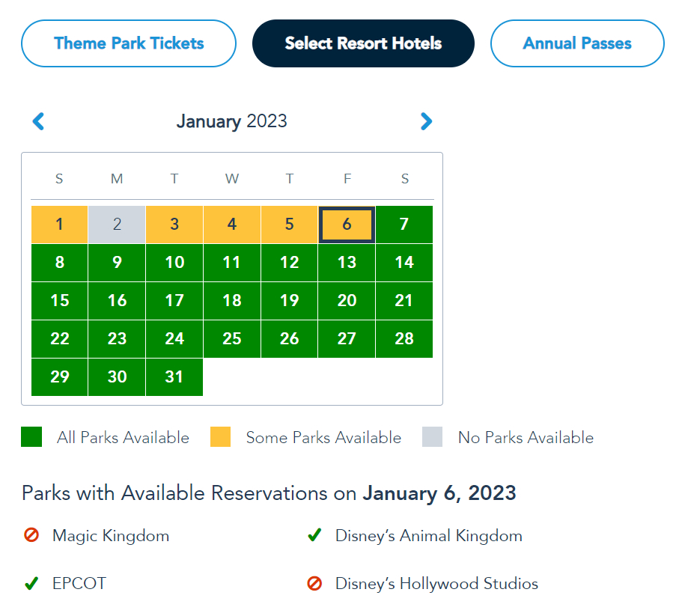Screen dimensions: 679x616
Task: Select January 6 on the calendar
Action: 347,225
